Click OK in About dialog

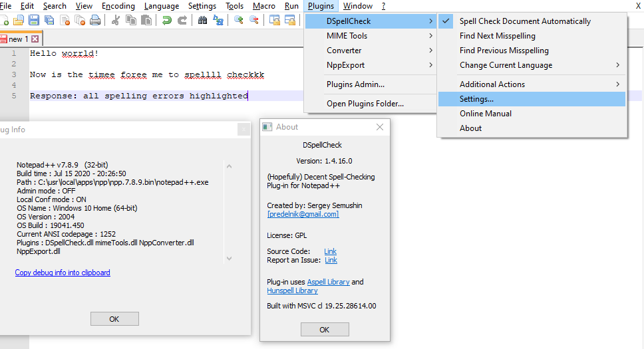point(325,330)
